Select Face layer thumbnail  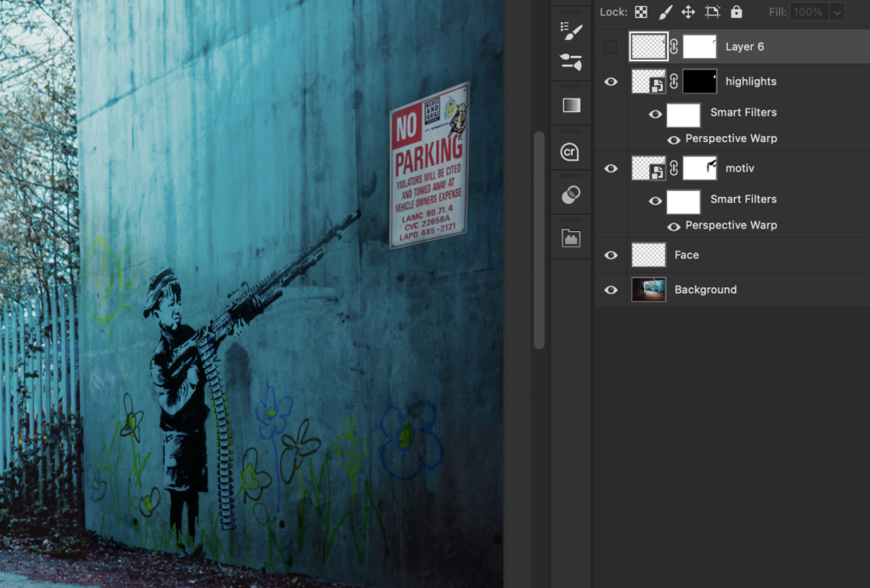648,255
